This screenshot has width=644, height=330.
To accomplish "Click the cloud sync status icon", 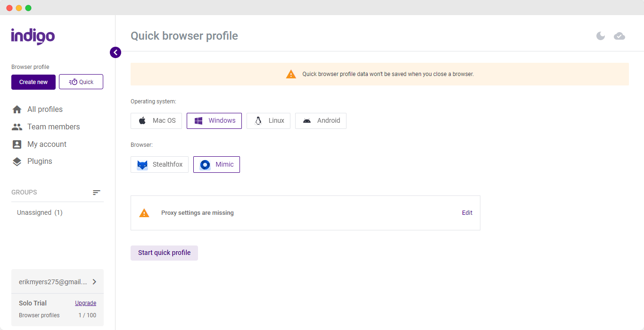I will [619, 36].
